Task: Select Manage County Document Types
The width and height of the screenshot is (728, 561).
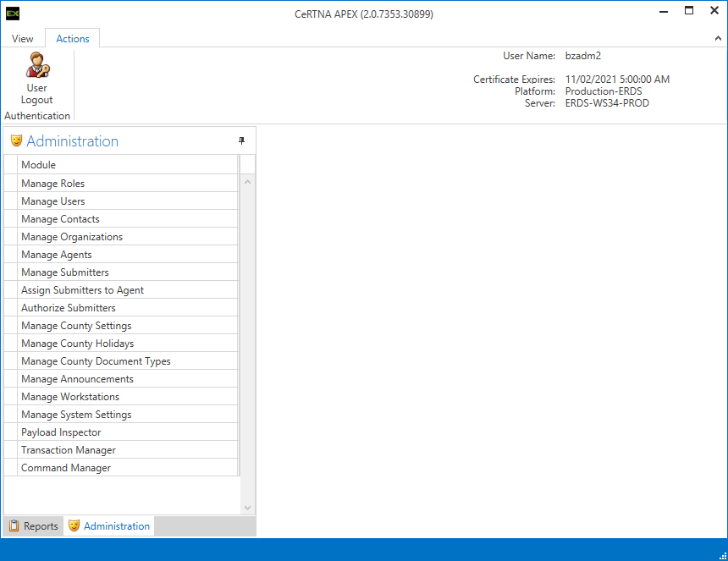Action: [96, 361]
